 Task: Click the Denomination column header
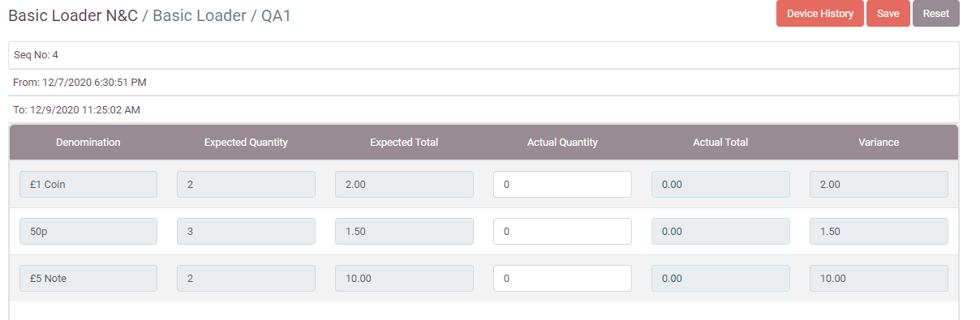tap(88, 142)
